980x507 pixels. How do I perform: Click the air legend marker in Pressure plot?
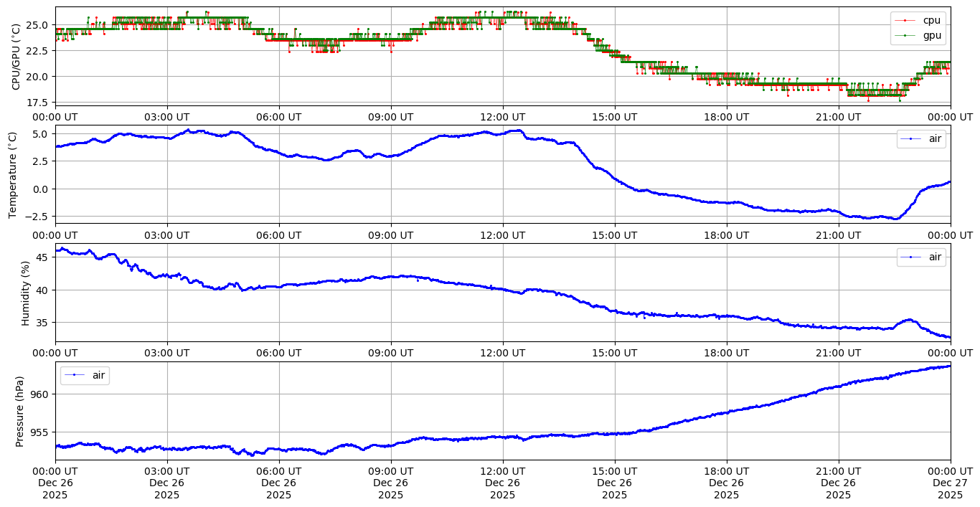(x=75, y=375)
